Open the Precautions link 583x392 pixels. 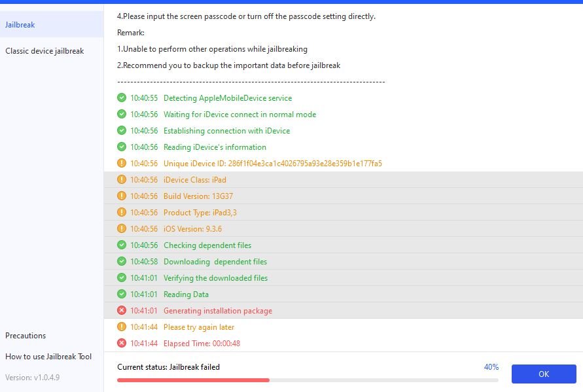tap(26, 336)
